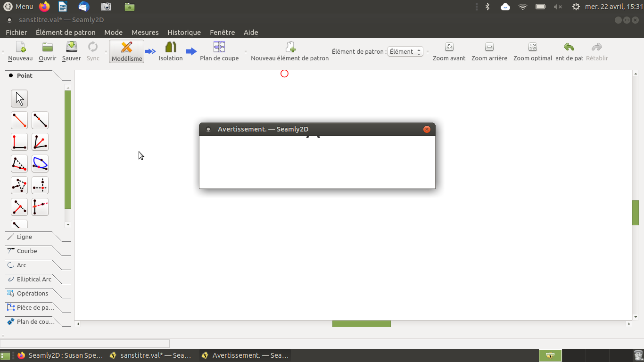The width and height of the screenshot is (644, 362).
Task: Click the Ouvrir button
Action: tap(47, 51)
